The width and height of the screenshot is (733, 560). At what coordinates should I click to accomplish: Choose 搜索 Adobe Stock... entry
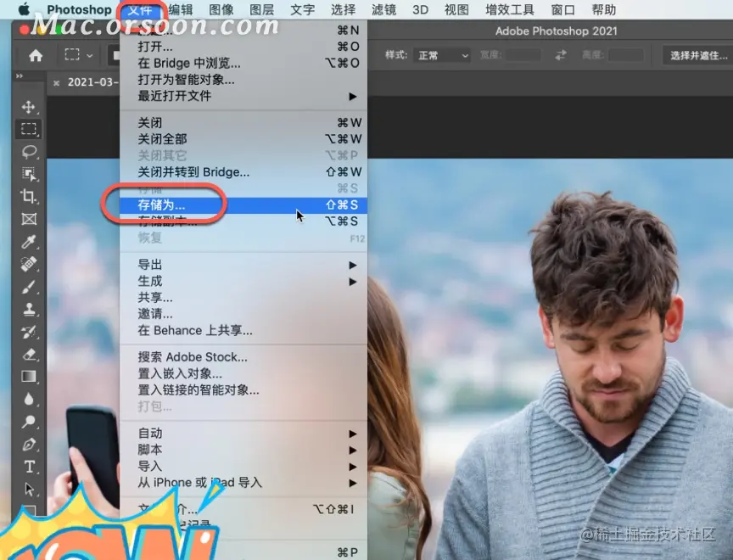[243, 357]
